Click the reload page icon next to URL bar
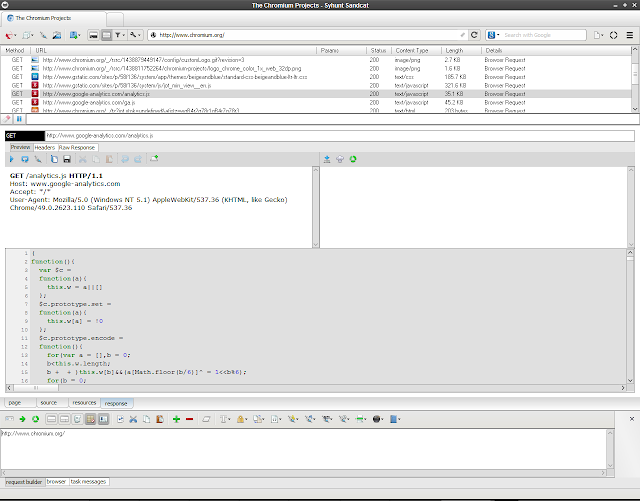Viewport: 640px width, 501px height. coord(474,35)
